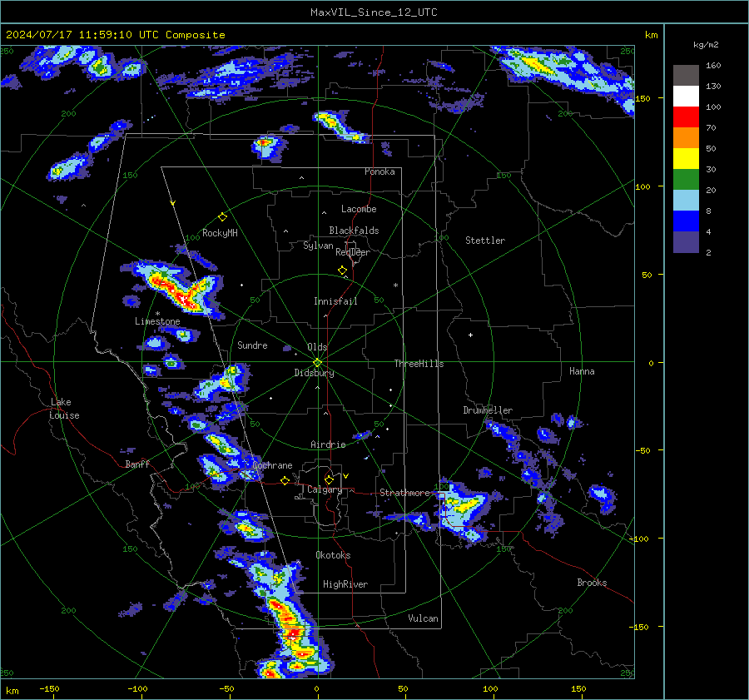Click the 2024/07/17 11:59:10 UTC Composite timestamp
Screen dimensions: 749x700
point(115,35)
